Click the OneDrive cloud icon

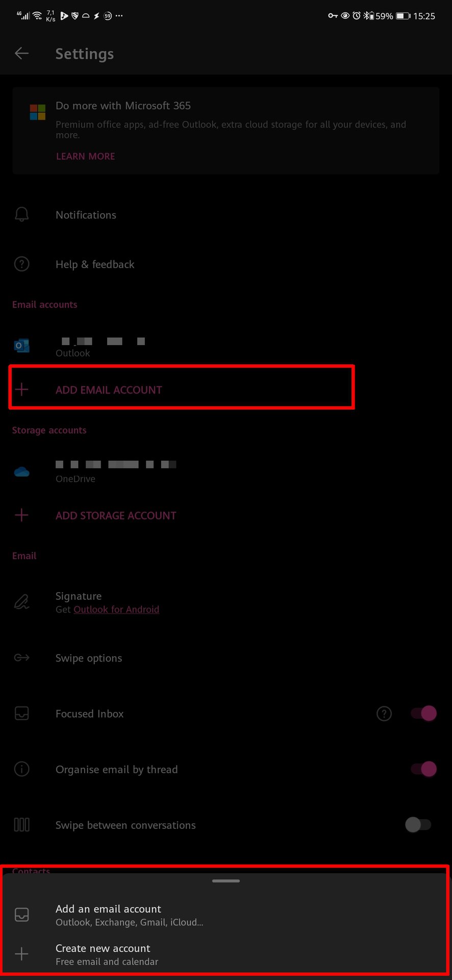pos(21,472)
